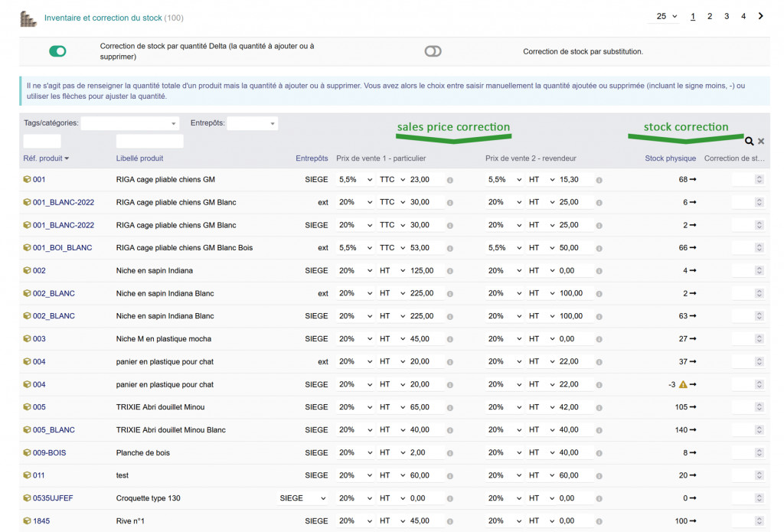The width and height of the screenshot is (784, 532).
Task: Click the cube icon beside product 1845
Action: (27, 521)
